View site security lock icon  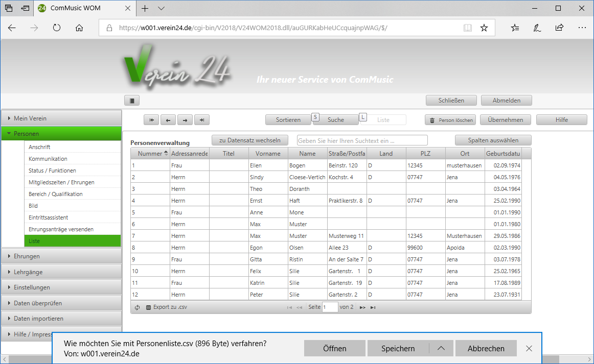(x=109, y=28)
